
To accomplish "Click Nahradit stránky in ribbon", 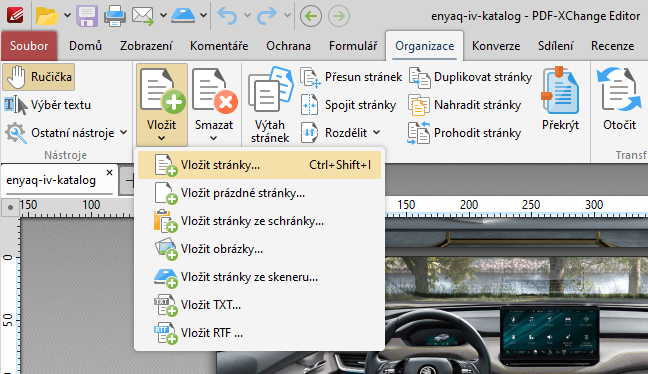I will pyautogui.click(x=465, y=105).
